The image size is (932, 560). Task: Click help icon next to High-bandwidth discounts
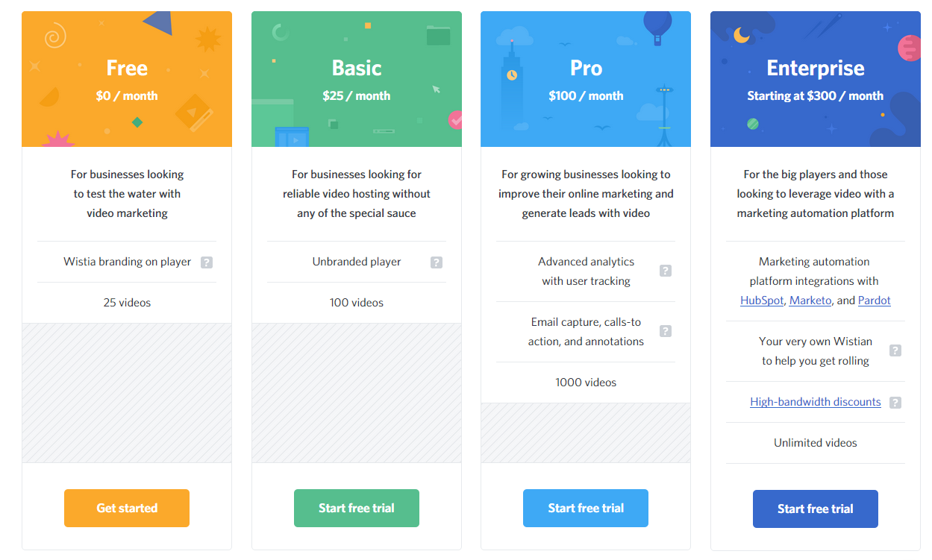click(895, 403)
